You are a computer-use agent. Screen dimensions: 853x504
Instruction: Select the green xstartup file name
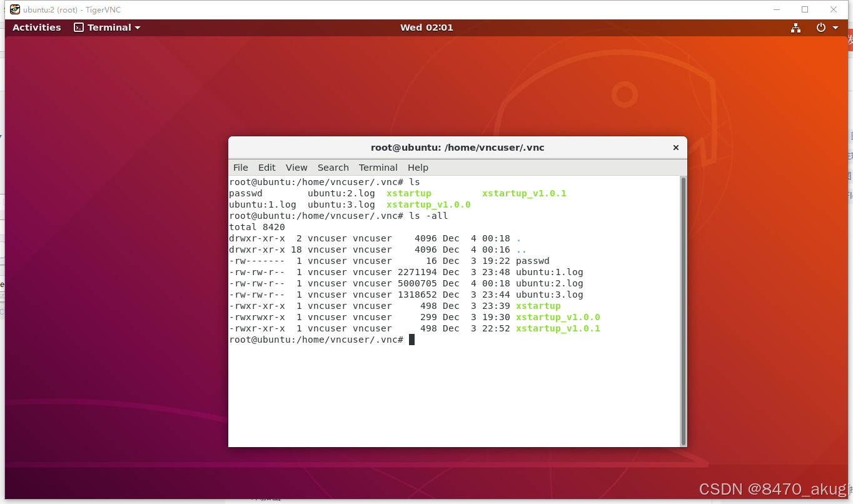coord(408,193)
